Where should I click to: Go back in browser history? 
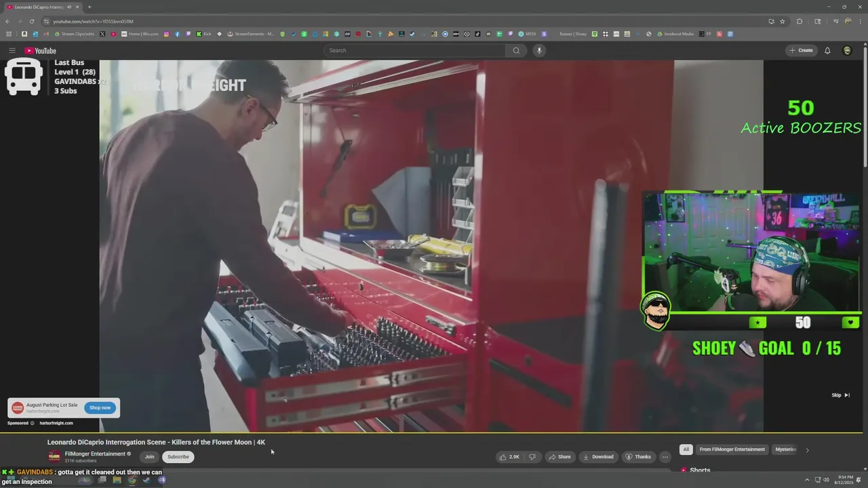(7, 21)
